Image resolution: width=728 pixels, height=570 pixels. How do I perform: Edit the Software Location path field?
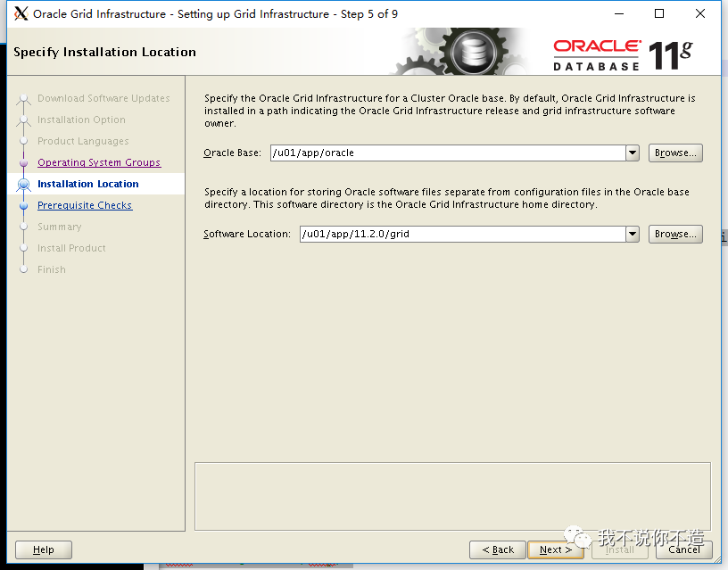(x=463, y=234)
